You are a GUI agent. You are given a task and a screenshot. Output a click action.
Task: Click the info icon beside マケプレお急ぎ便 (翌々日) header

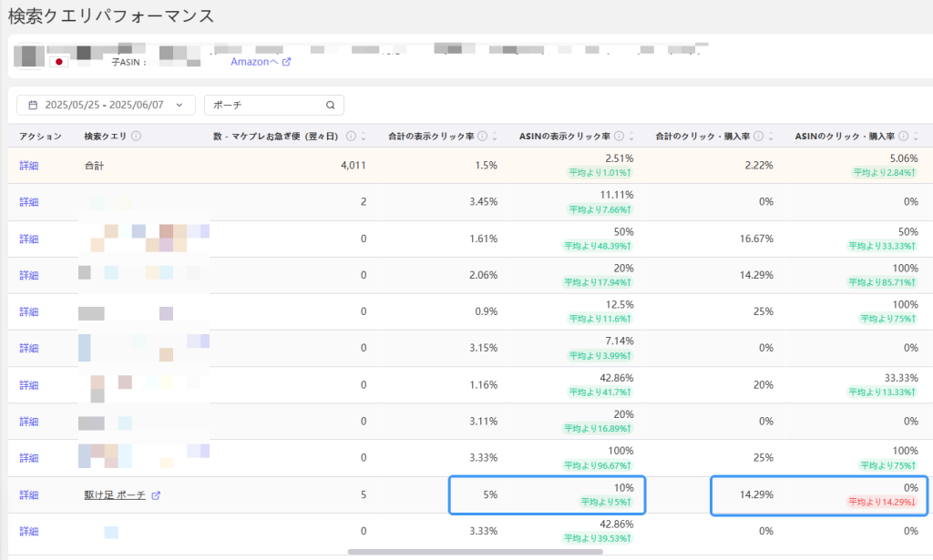351,137
